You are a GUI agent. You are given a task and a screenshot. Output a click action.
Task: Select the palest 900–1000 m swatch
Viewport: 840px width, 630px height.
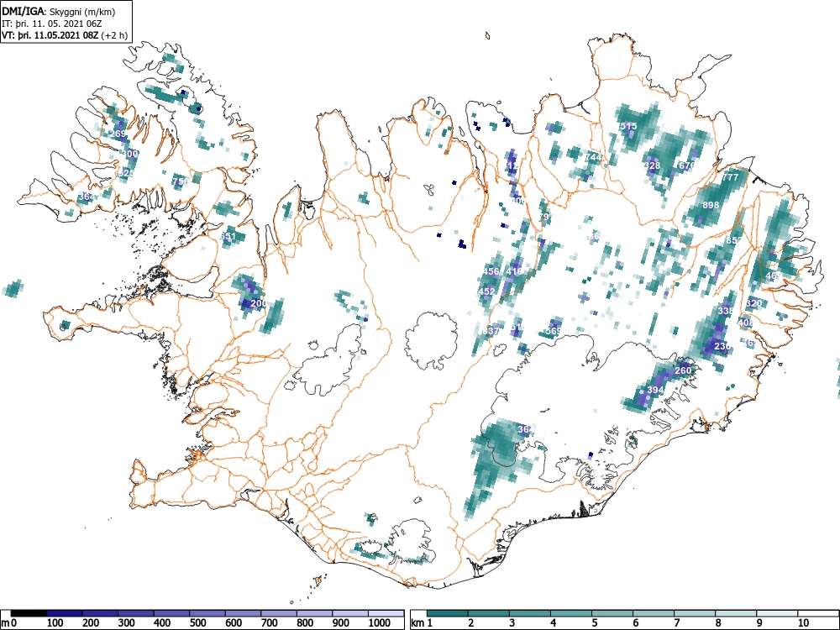point(351,613)
